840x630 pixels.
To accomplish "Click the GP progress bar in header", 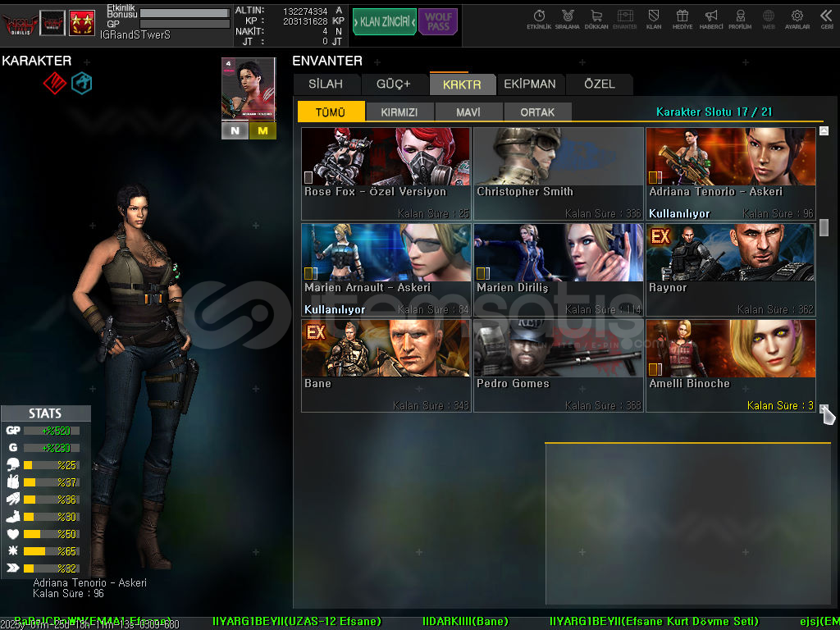I will coord(185,24).
